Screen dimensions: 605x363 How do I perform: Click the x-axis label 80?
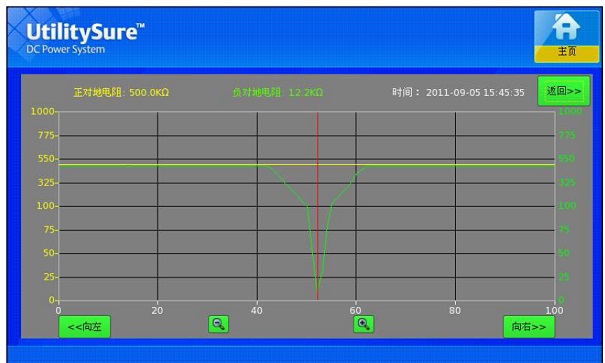pos(455,311)
